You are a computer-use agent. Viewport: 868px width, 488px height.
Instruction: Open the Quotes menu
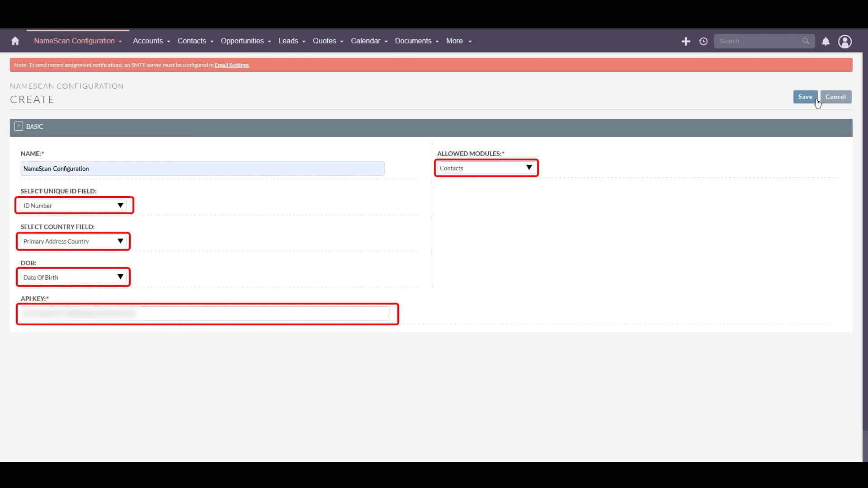328,41
